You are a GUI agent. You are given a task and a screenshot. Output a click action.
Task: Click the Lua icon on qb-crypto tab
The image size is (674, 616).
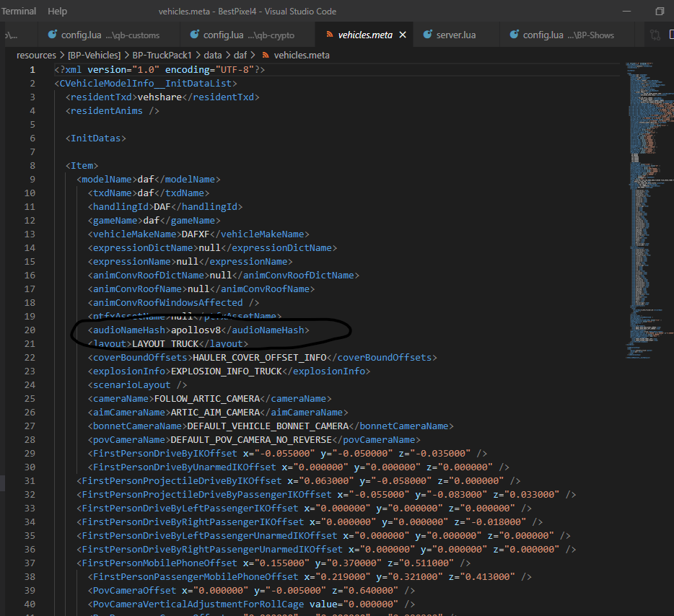pyautogui.click(x=195, y=35)
